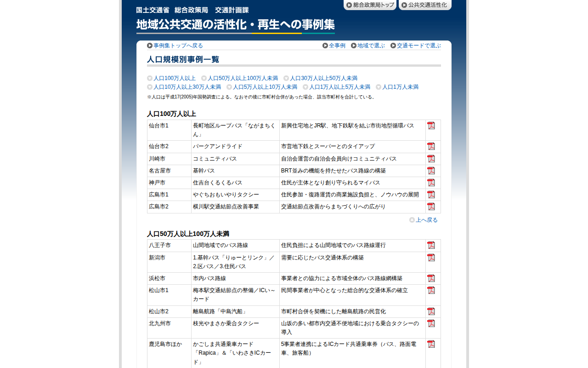The image size is (588, 368).
Task: Select the 仙台市2 table cell
Action: 169,147
